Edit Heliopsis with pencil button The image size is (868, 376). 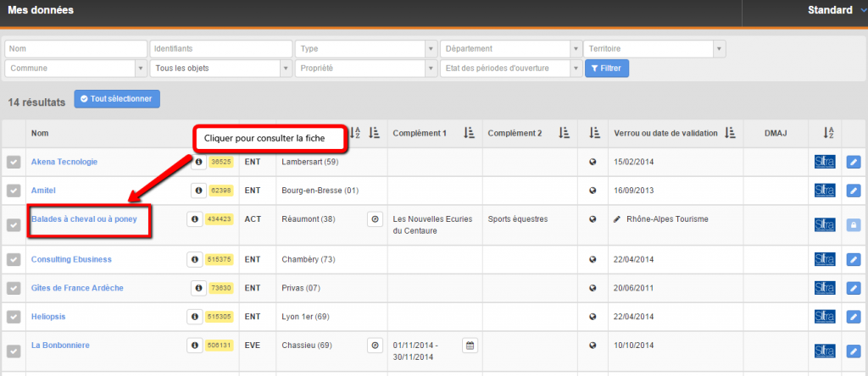click(x=854, y=318)
